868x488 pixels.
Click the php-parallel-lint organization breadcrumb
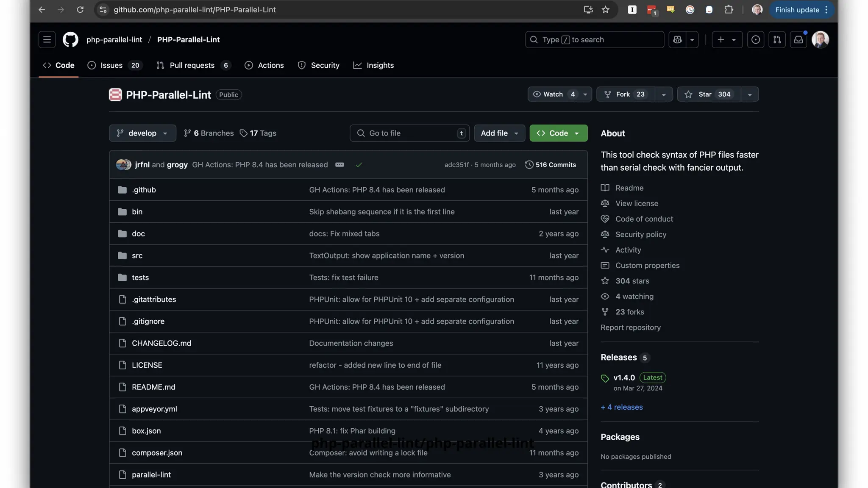(114, 39)
